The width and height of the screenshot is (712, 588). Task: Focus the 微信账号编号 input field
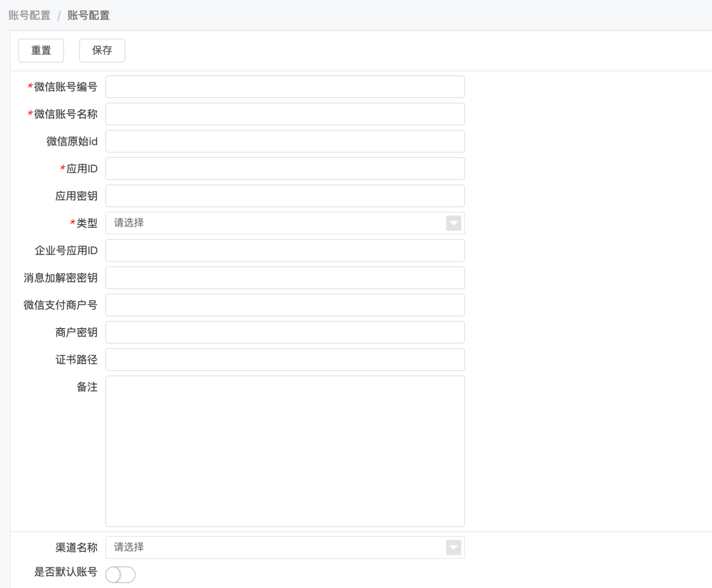click(286, 87)
